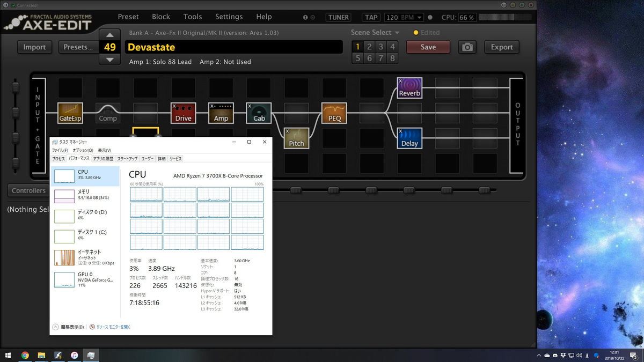This screenshot has height=362, width=644.
Task: Open the TUNER
Action: tap(339, 17)
